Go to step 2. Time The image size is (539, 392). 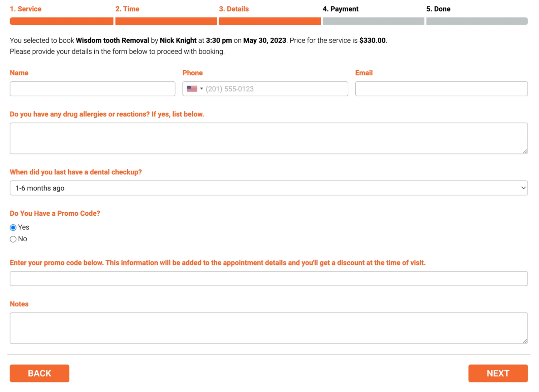tap(127, 9)
